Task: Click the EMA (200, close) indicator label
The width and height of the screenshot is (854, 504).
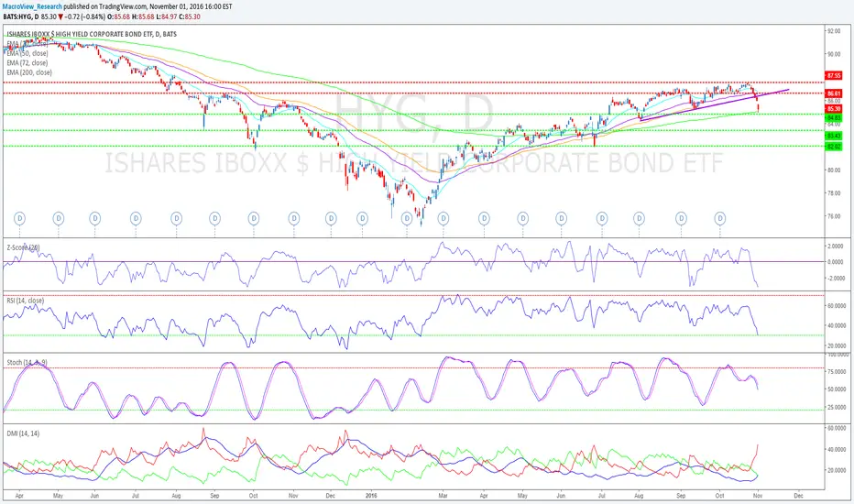Action: coord(29,72)
